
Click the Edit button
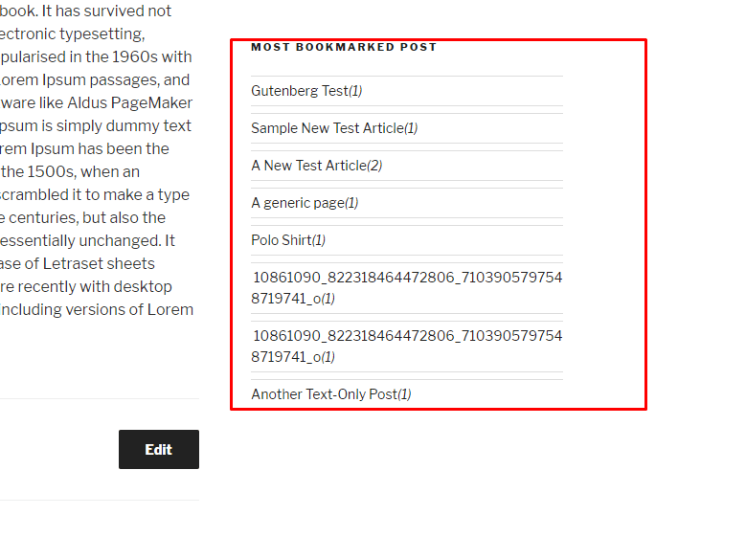[x=159, y=450]
